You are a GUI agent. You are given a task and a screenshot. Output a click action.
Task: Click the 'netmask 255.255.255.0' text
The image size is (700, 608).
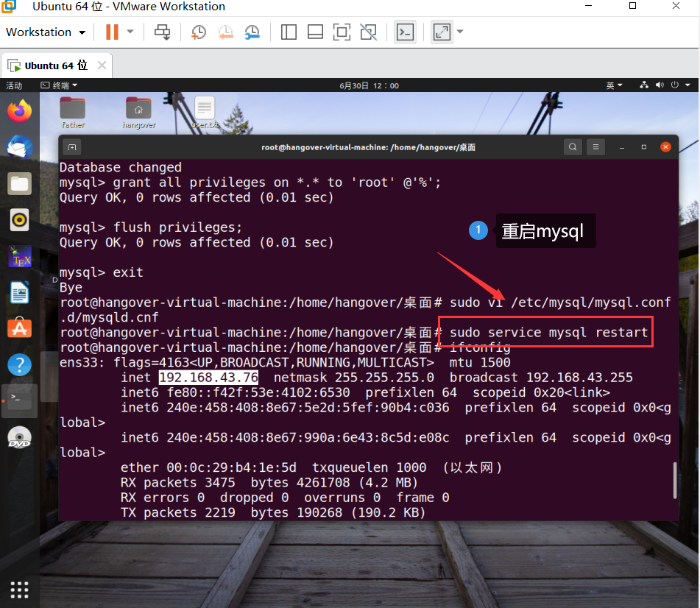353,378
